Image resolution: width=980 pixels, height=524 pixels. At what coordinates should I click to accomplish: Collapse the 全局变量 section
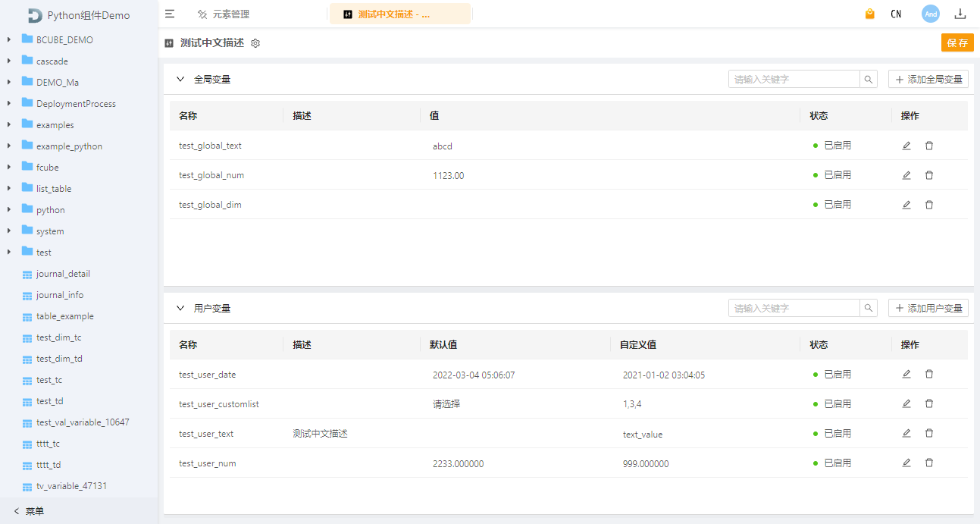(x=180, y=79)
